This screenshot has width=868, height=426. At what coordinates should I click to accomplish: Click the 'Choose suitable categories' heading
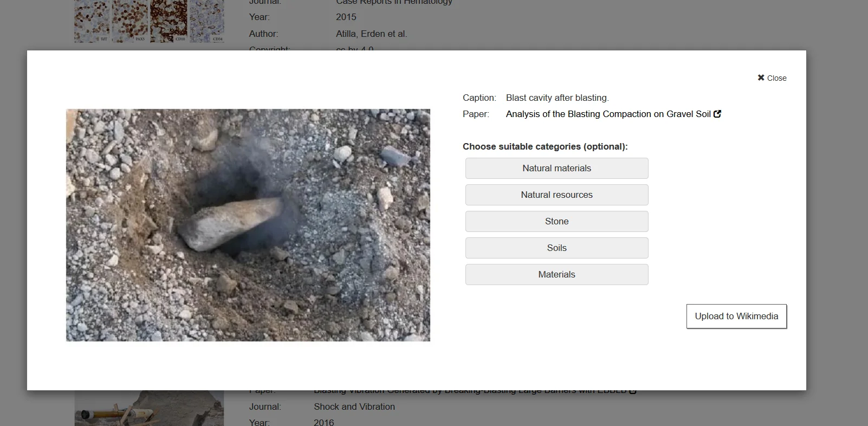click(545, 146)
